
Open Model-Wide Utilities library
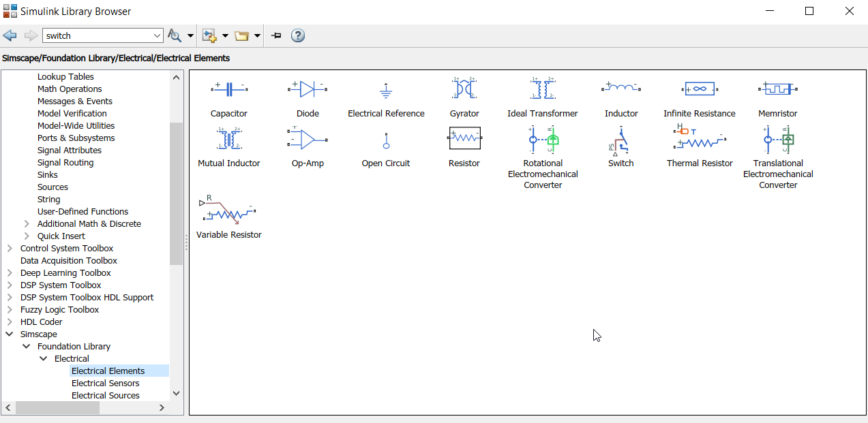[x=76, y=125]
